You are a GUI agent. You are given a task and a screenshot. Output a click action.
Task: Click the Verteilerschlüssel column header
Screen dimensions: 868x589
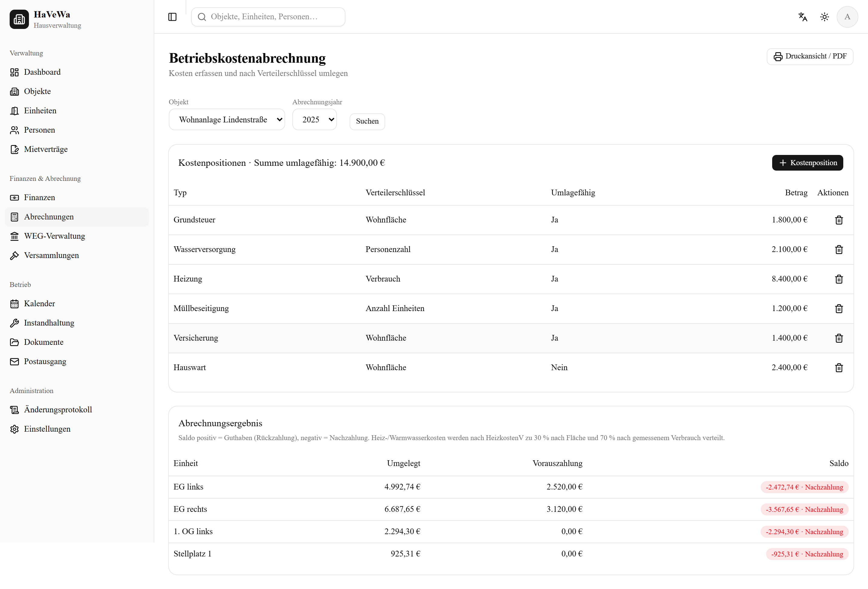[x=395, y=193]
